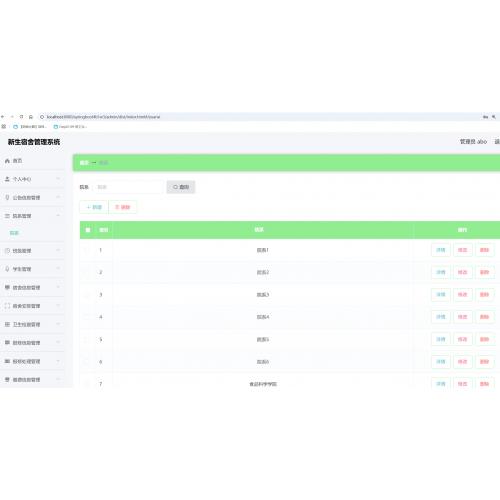Open the 院系 submenu item
500x500 pixels.
coord(14,233)
